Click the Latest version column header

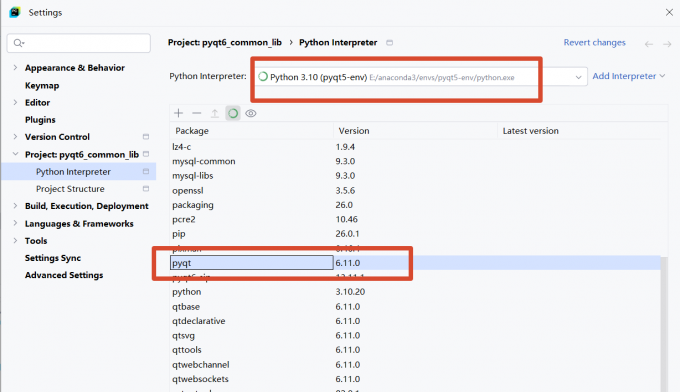(x=579, y=131)
